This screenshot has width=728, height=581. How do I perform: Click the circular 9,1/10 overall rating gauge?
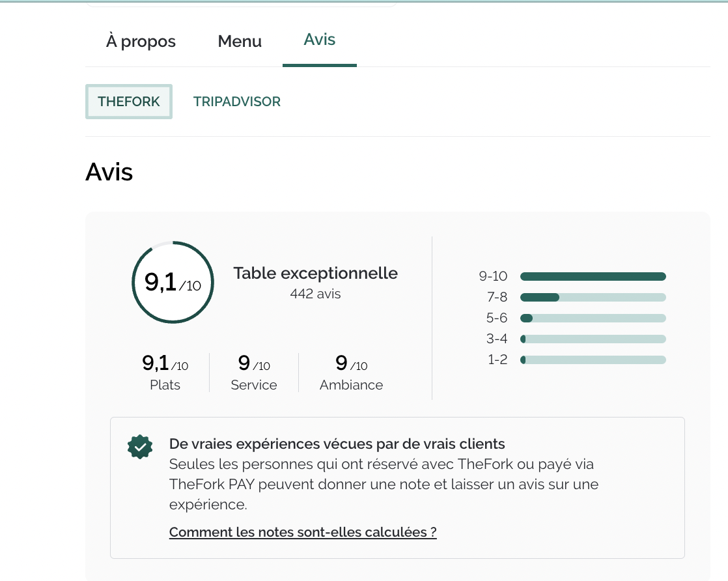[173, 282]
